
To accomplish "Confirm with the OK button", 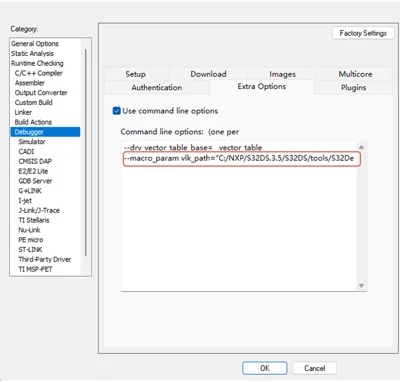I will point(265,368).
